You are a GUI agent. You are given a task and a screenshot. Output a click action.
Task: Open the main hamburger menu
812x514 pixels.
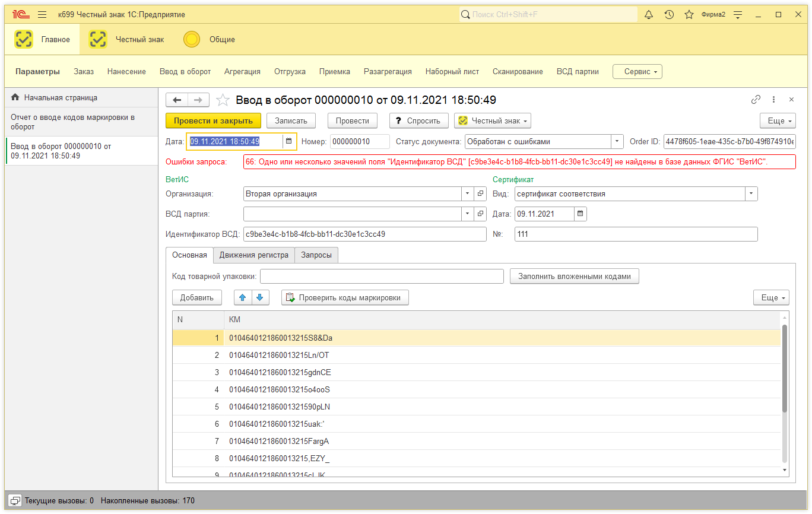tap(42, 14)
